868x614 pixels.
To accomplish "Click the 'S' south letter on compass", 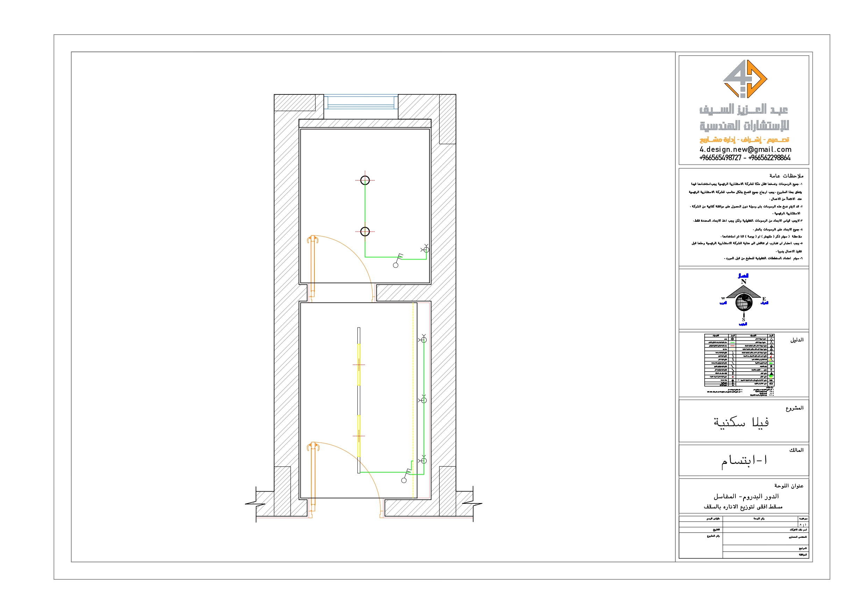I will pos(744,320).
